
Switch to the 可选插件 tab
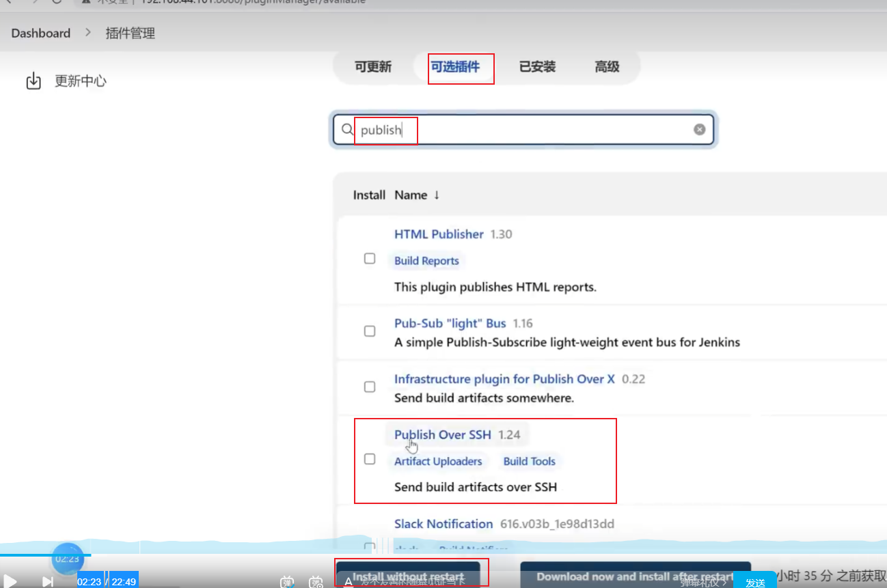tap(455, 67)
